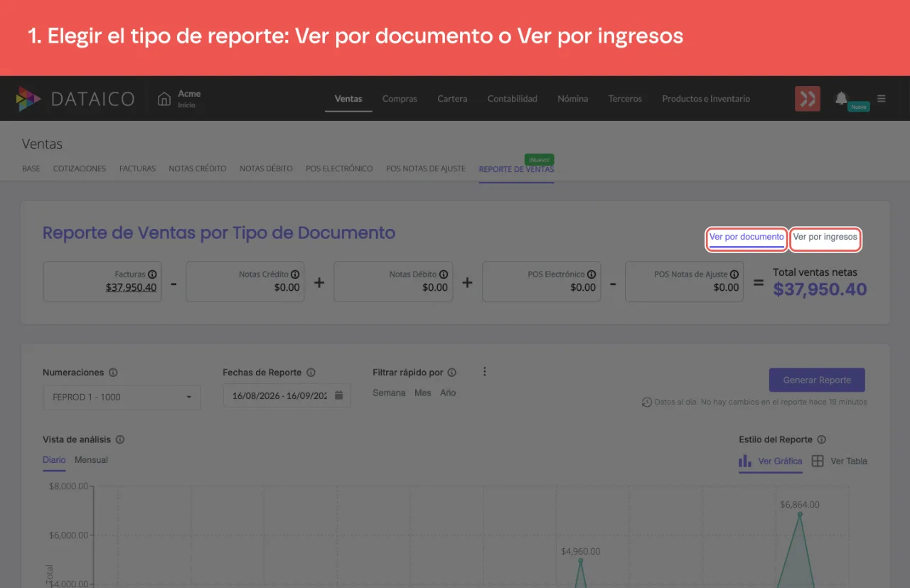Open the POS NOTAS DE AJUSTE tab
The image size is (910, 588).
click(x=426, y=169)
